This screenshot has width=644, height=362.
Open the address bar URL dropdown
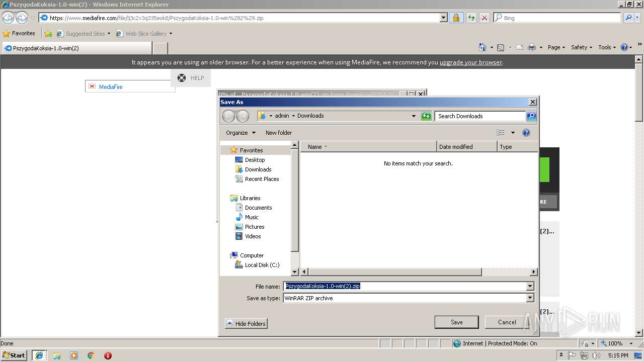(443, 18)
